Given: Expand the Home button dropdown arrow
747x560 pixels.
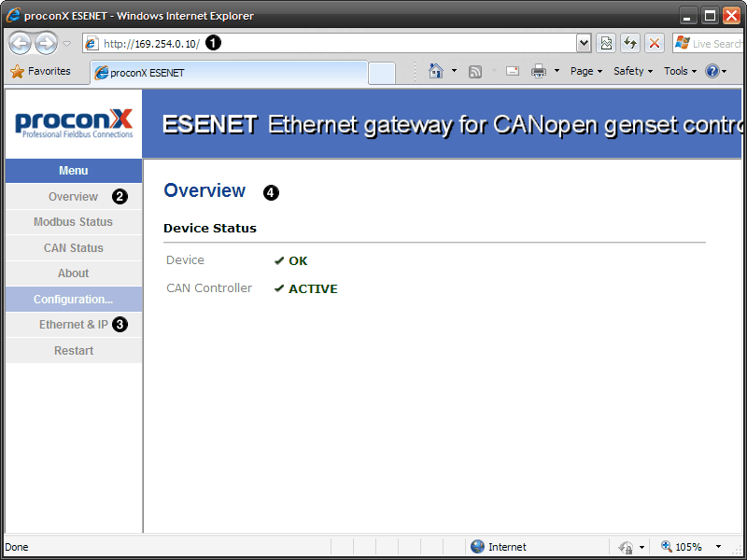Looking at the screenshot, I should [454, 71].
